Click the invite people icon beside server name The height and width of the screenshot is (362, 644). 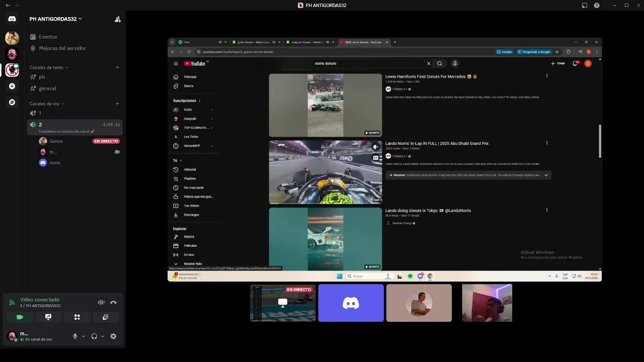[x=118, y=19]
